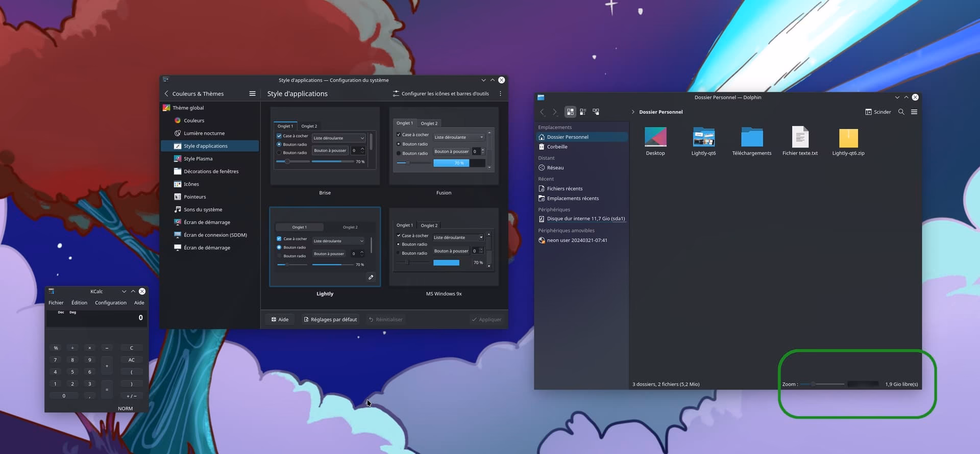Adjust the Dolphin Zoom slider
This screenshot has width=980, height=454.
(x=822, y=384)
